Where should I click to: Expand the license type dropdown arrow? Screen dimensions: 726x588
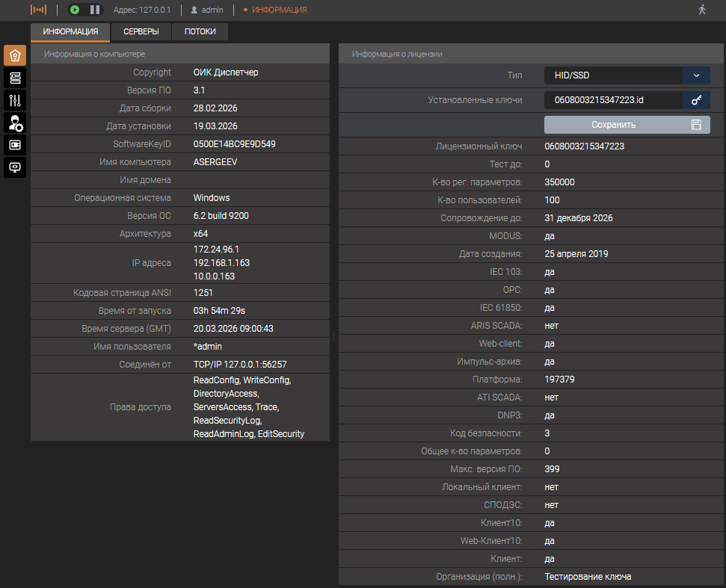pos(696,75)
